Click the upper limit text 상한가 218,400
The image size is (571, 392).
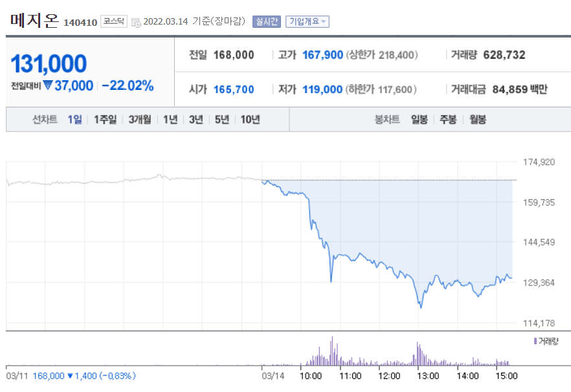[x=382, y=55]
